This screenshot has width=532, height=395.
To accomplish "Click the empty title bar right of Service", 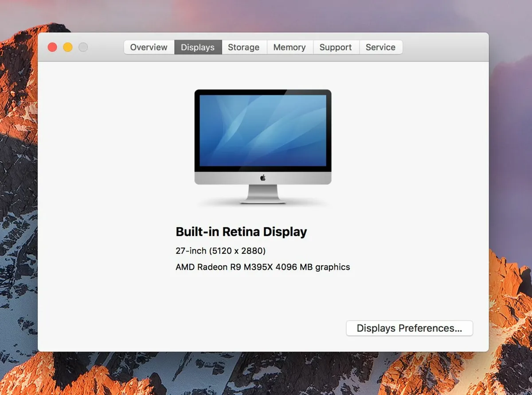I will 443,47.
